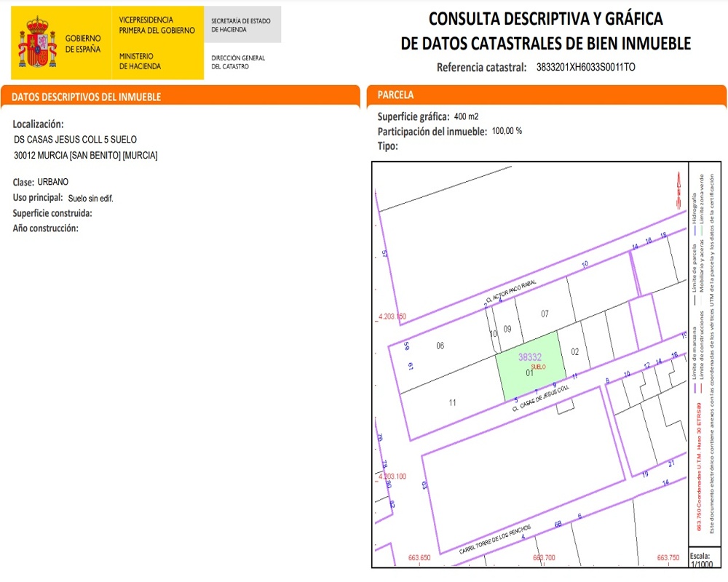Image resolution: width=728 pixels, height=582 pixels.
Task: Click the cadastral reference number 3833201XH6033S0011TO
Action: click(x=585, y=68)
